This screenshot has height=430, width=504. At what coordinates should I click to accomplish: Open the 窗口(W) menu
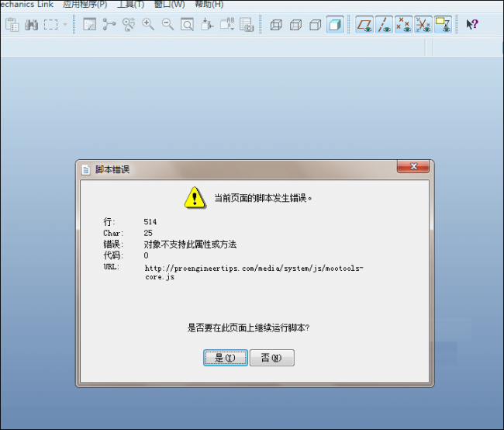(169, 4)
